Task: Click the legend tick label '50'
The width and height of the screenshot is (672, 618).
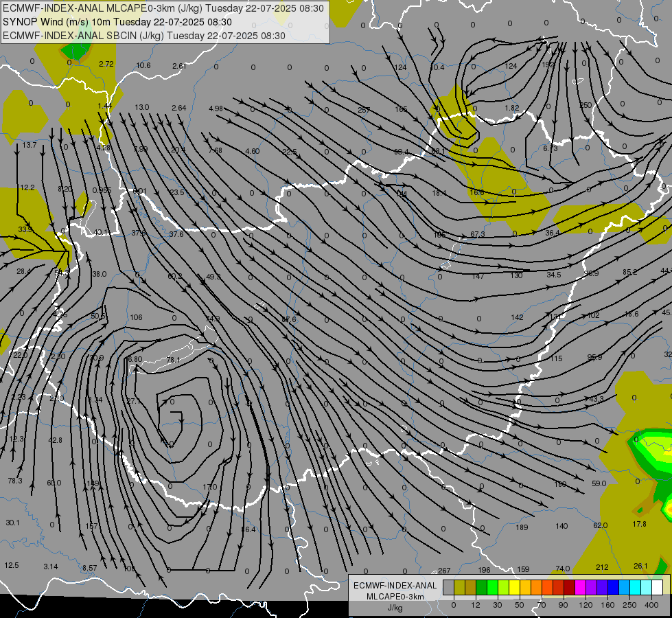Action: coord(520,606)
